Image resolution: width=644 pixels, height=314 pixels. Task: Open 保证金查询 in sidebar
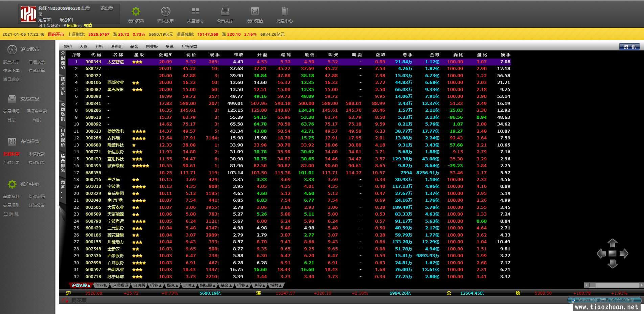click(x=37, y=111)
